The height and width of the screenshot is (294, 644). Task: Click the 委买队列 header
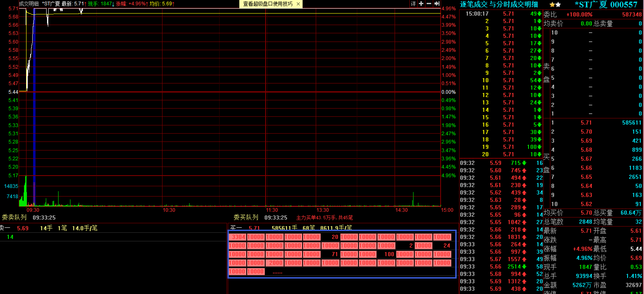pos(246,217)
